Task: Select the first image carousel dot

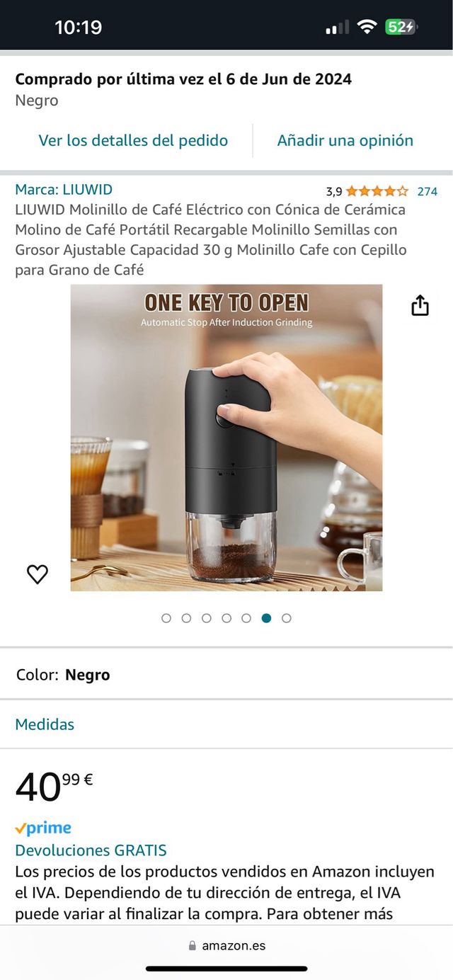Action: tap(166, 618)
